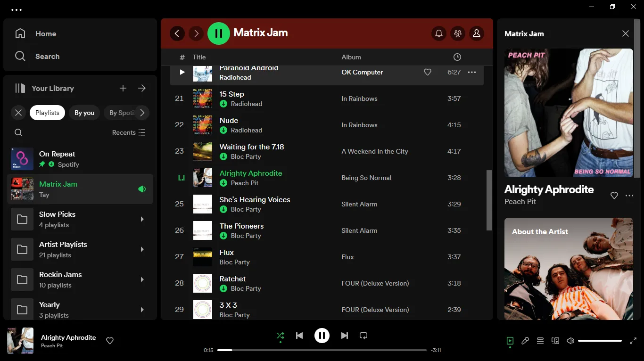Open A Weekend In the City album

[x=375, y=151]
